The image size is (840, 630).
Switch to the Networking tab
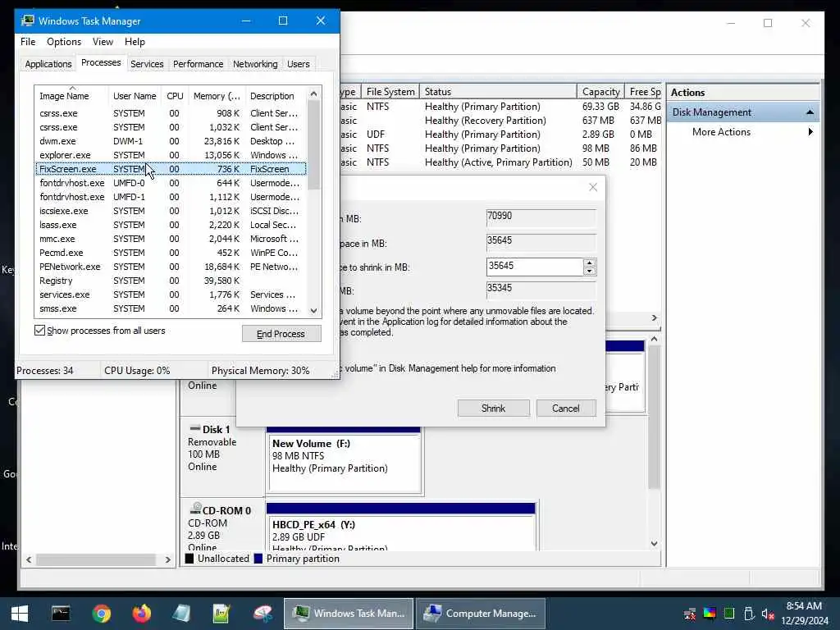pyautogui.click(x=255, y=64)
